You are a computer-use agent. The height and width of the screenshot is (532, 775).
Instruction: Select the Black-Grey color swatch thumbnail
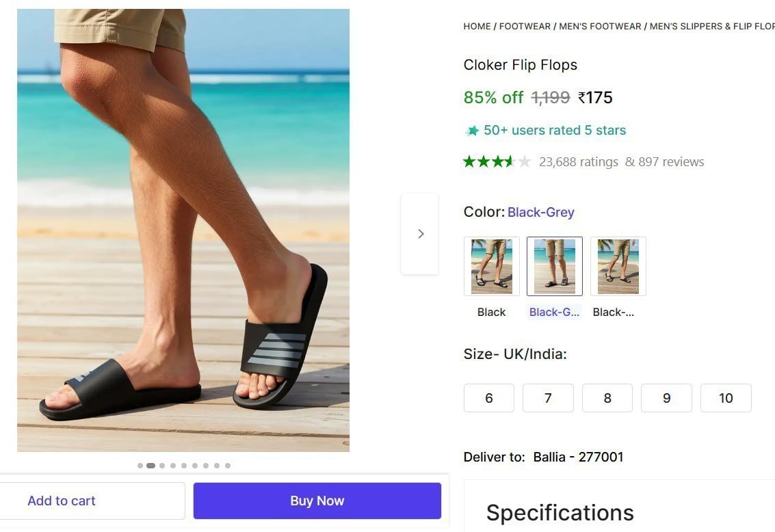click(554, 266)
